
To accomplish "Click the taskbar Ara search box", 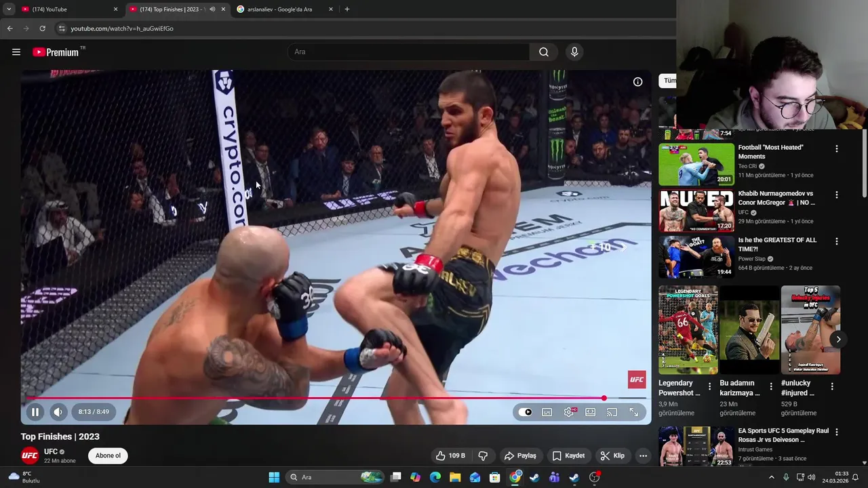I will [x=334, y=477].
